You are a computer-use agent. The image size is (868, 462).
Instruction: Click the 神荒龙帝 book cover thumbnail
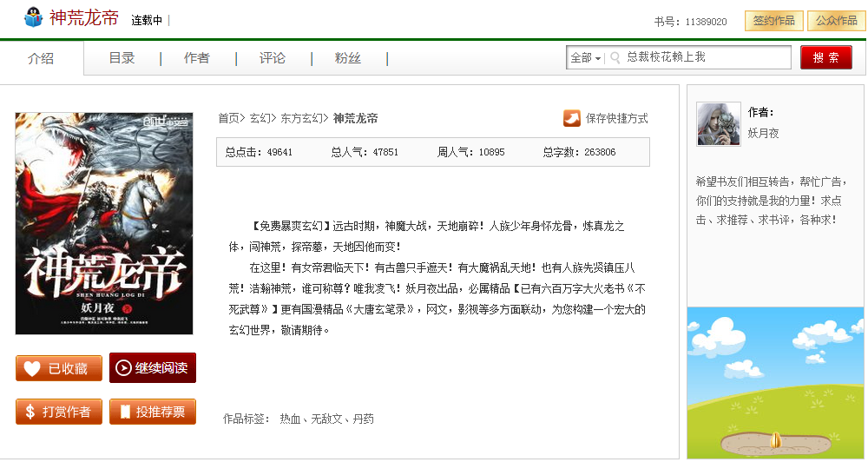[104, 223]
